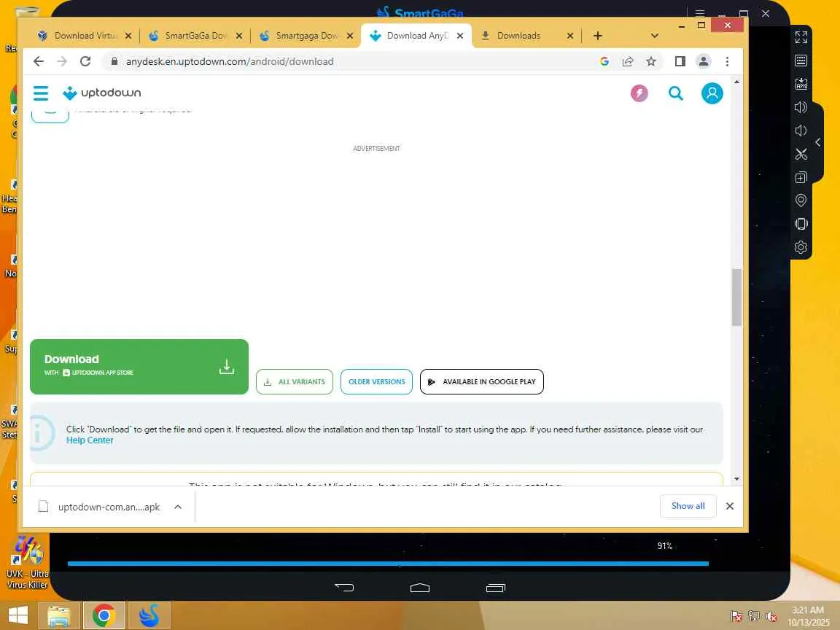Close the Download VirtualBox tab

tap(128, 36)
